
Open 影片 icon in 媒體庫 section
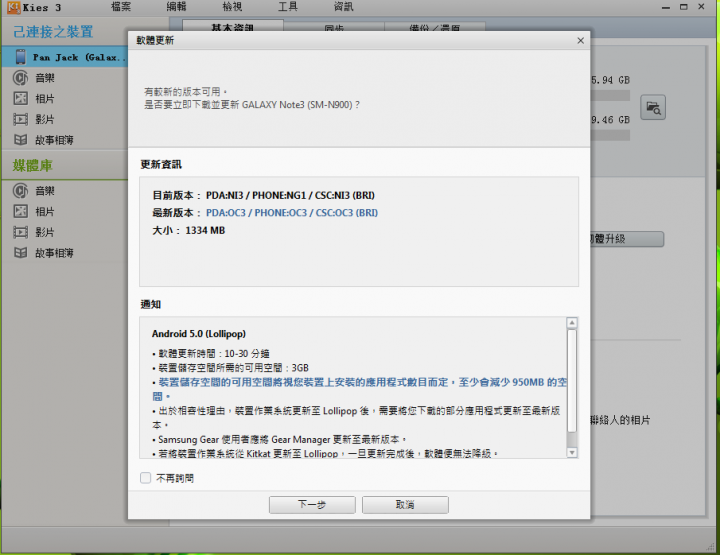20,232
